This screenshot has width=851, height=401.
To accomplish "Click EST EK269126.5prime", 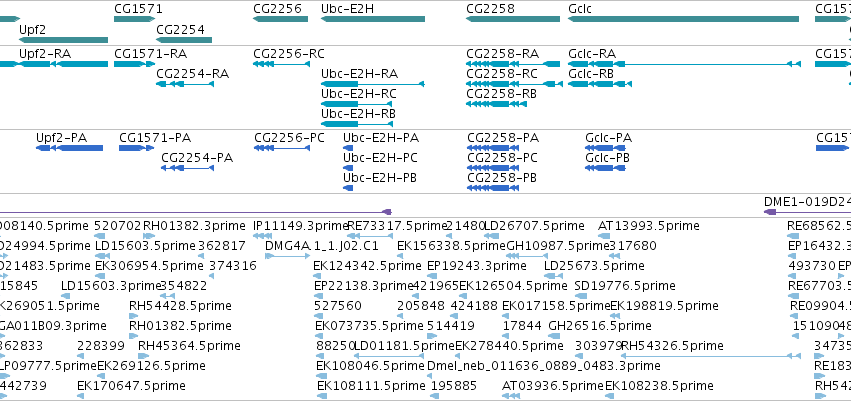I will pyautogui.click(x=103, y=376).
